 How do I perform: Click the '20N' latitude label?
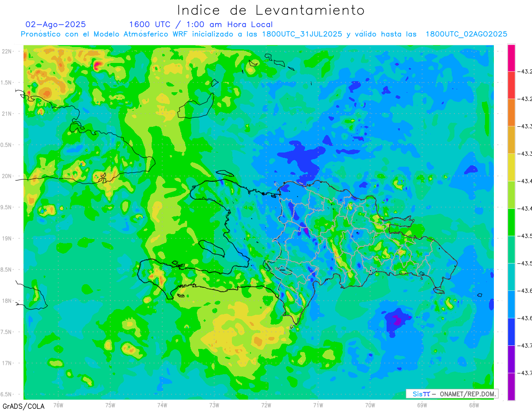click(7, 176)
